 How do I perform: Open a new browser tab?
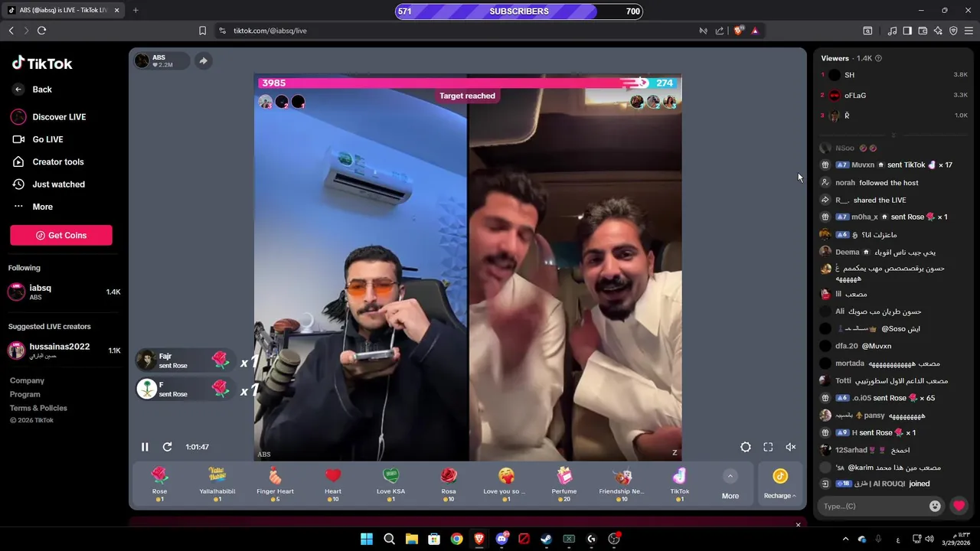(136, 10)
